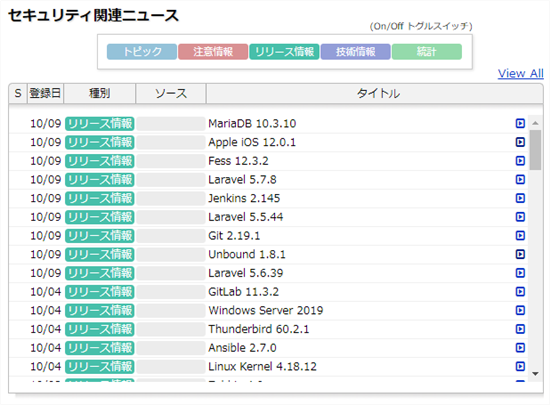
Task: Select the Linux Kernel 4.18.12 title
Action: coord(262,366)
